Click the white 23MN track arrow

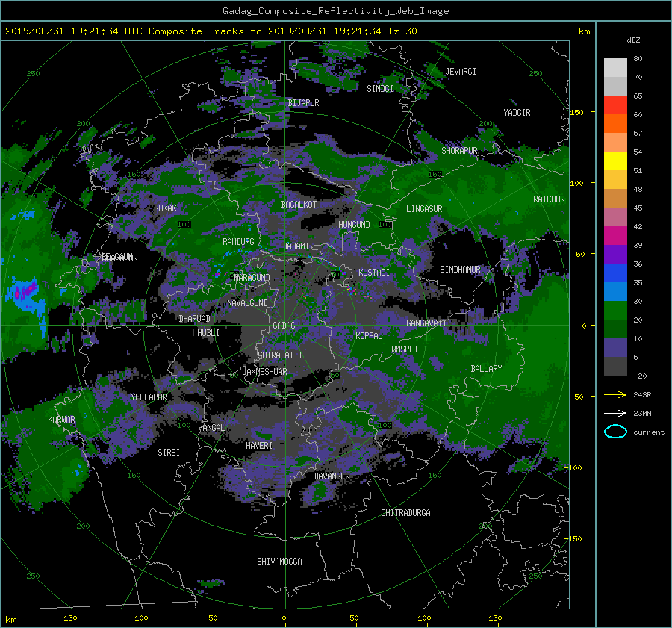pyautogui.click(x=615, y=413)
